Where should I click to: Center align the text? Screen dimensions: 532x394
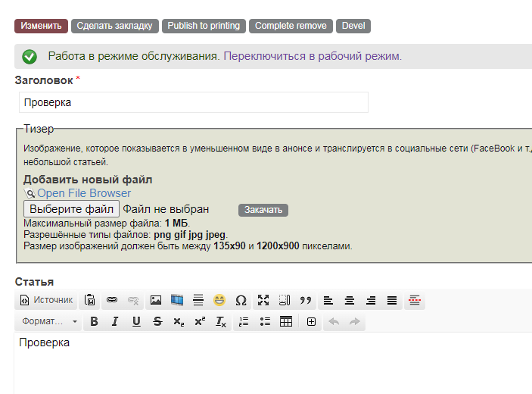pyautogui.click(x=350, y=300)
